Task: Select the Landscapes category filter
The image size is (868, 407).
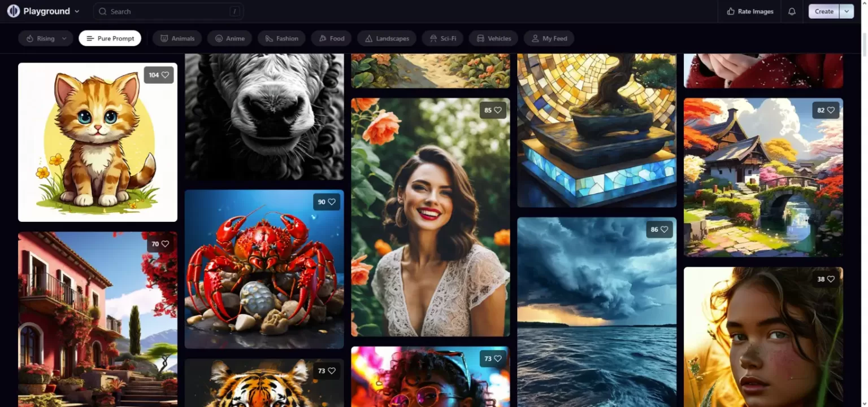Action: pyautogui.click(x=387, y=38)
